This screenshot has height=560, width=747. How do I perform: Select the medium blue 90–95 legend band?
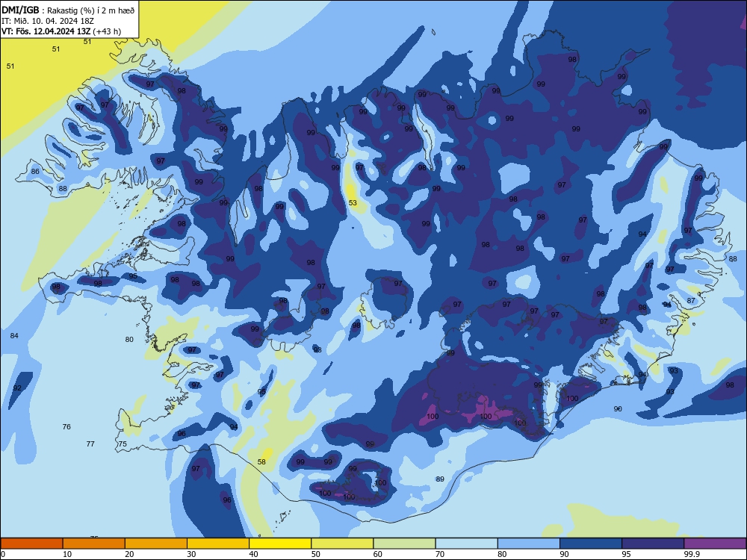(591, 544)
